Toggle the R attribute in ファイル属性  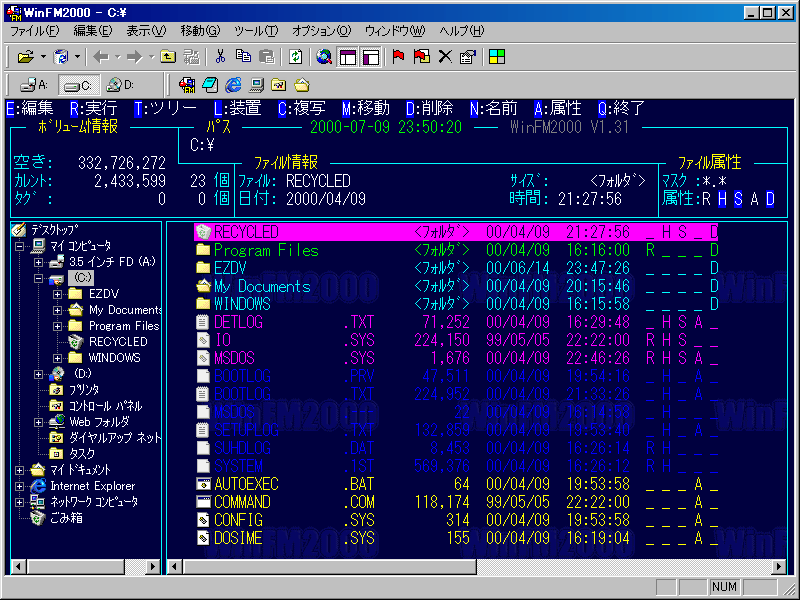[x=706, y=199]
